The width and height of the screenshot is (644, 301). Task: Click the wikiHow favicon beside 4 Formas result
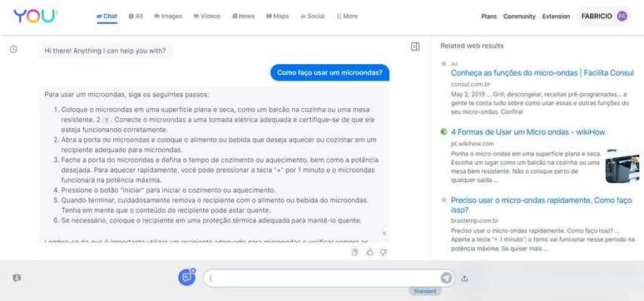point(443,132)
